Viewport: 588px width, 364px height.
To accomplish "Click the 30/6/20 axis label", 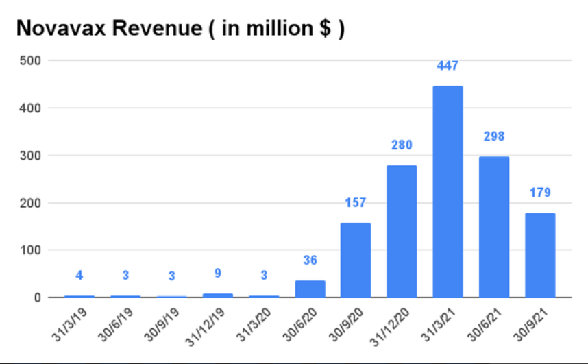I will [300, 325].
